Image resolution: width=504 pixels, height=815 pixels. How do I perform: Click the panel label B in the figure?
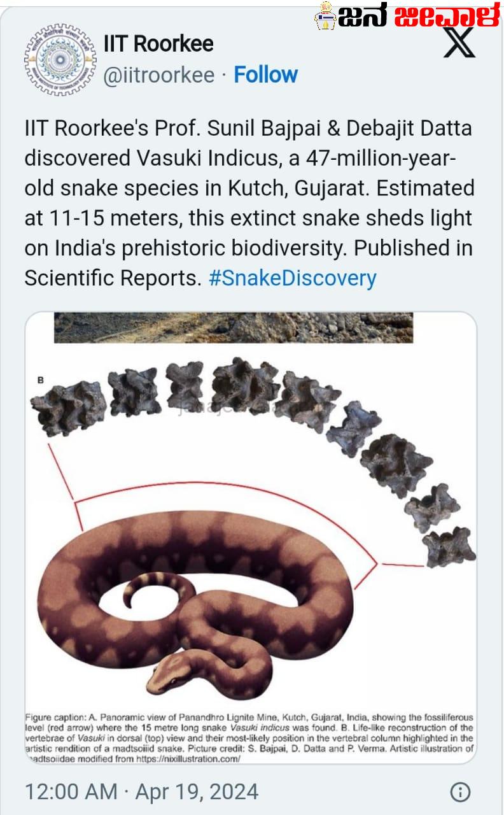tap(40, 380)
